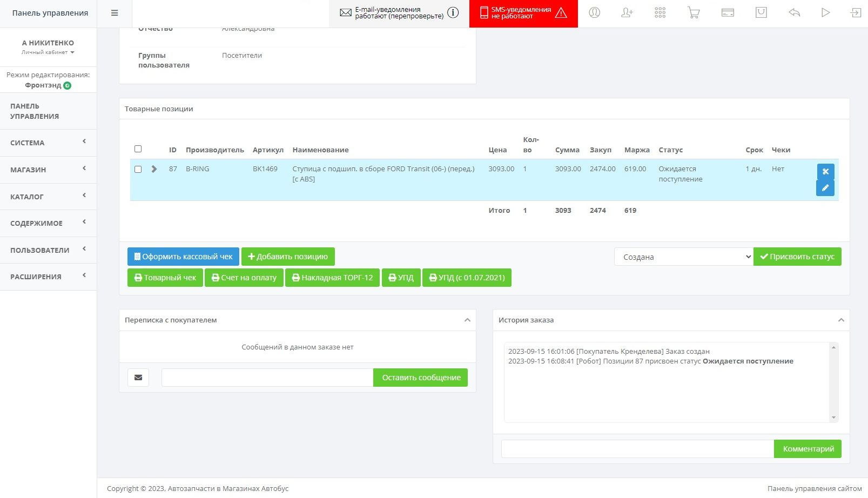Open the shopping cart icon in top bar
This screenshot has height=498, width=868.
pos(694,13)
